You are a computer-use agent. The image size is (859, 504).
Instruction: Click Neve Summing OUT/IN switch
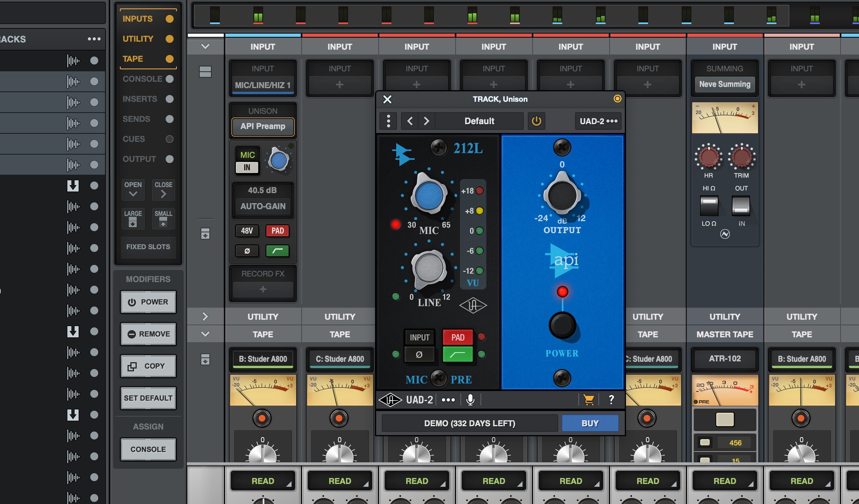[741, 206]
